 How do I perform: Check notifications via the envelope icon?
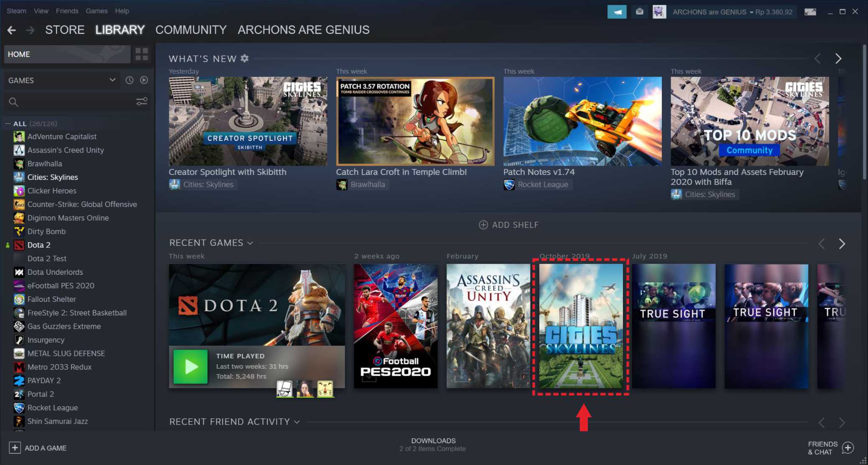[639, 12]
